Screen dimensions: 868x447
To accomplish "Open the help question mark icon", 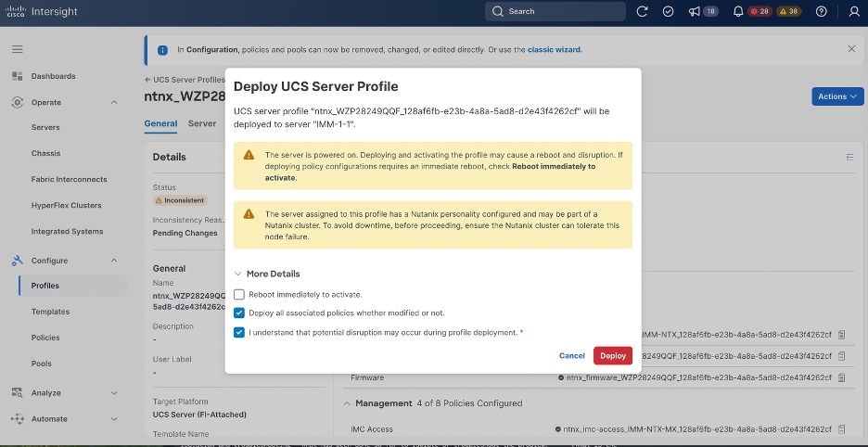I will 822,11.
